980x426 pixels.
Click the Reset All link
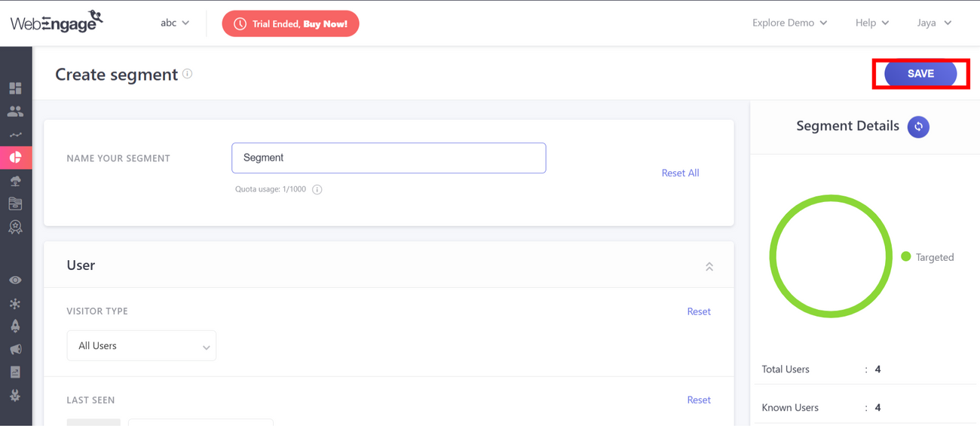click(x=680, y=173)
